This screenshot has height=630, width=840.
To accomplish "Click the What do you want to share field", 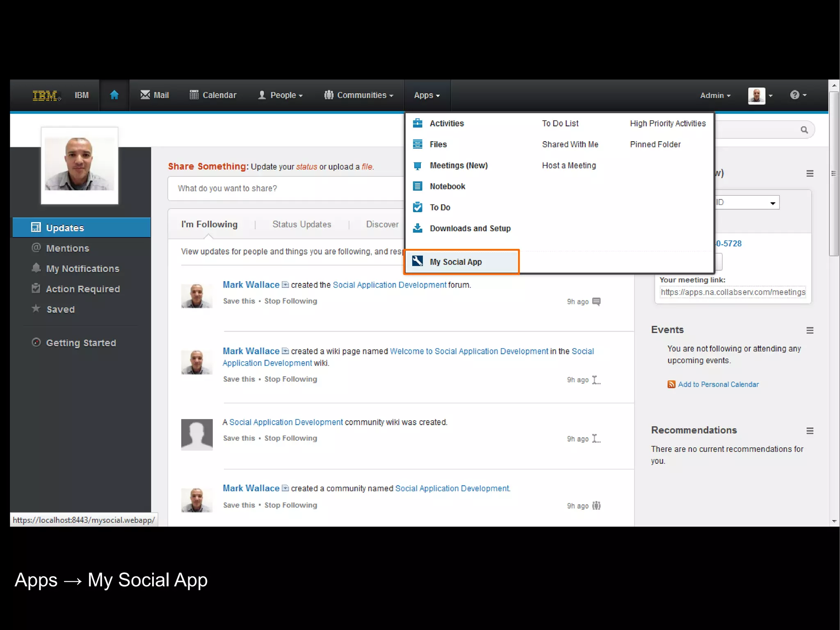I will [286, 188].
